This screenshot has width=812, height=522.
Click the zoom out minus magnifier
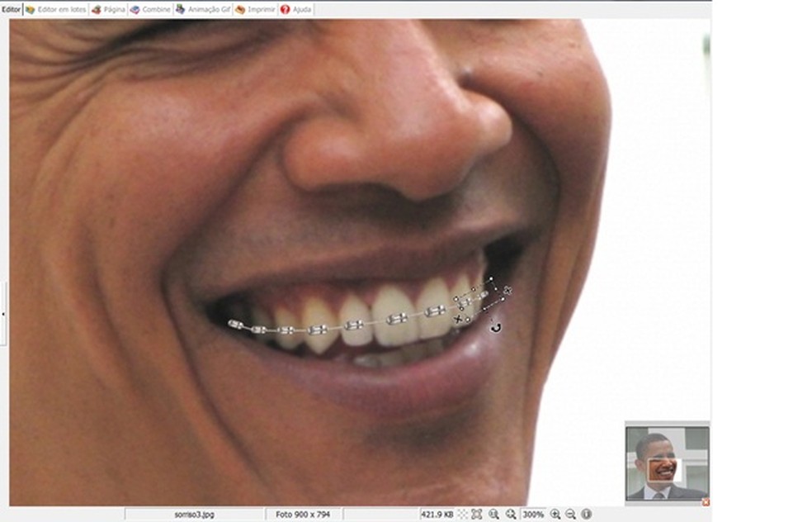point(571,515)
